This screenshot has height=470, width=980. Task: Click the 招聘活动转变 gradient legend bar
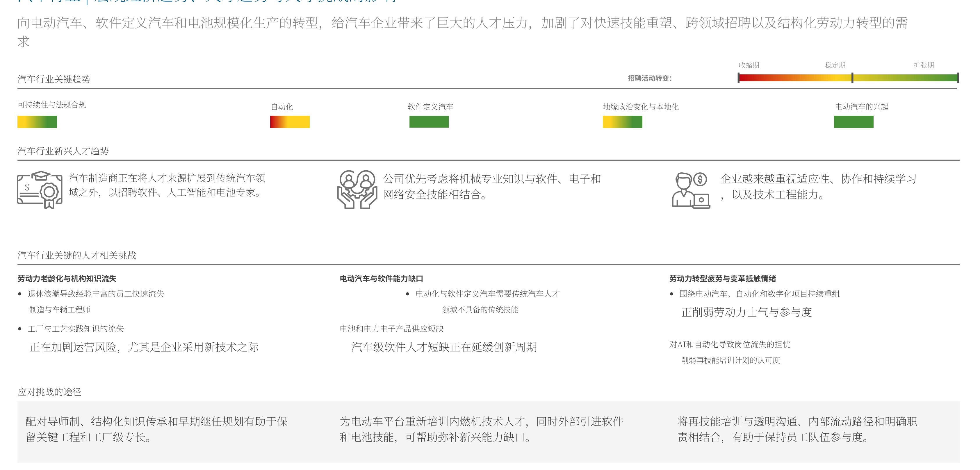[848, 78]
